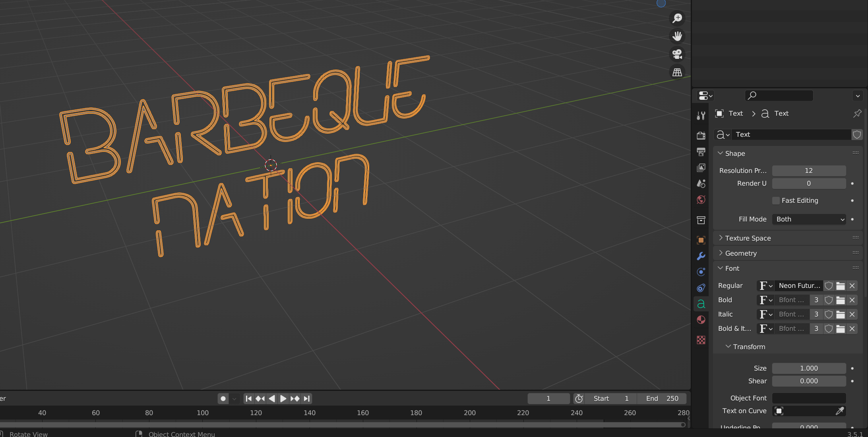The image size is (868, 437).
Task: Open the Physics properties tab icon
Action: 701,272
